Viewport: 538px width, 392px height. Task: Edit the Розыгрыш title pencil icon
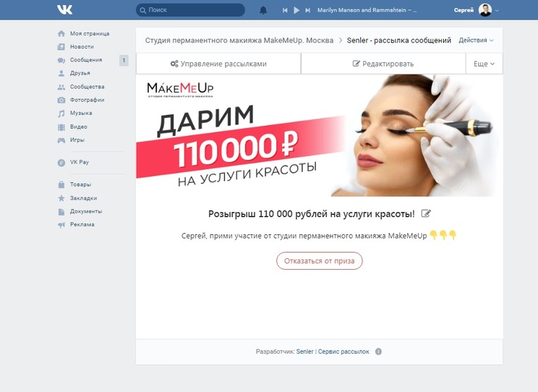tap(426, 213)
